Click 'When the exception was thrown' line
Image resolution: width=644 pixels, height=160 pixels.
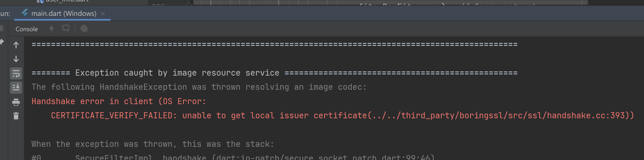click(x=153, y=144)
